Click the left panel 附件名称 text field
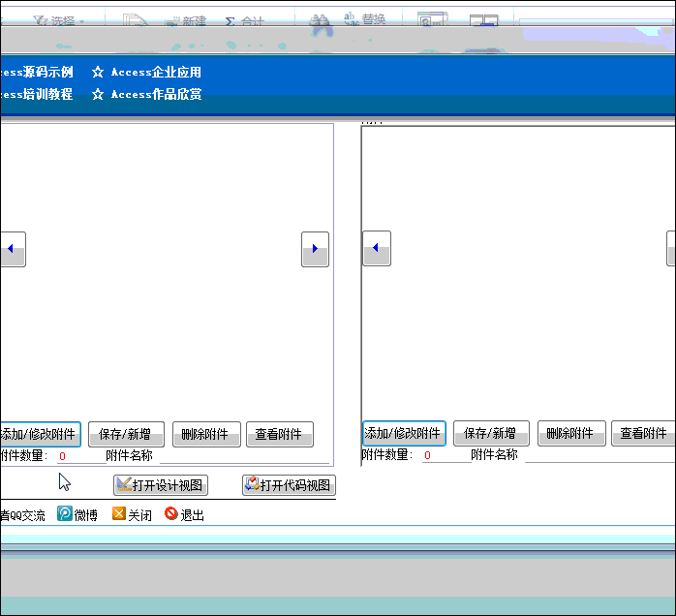676x616 pixels. point(244,456)
